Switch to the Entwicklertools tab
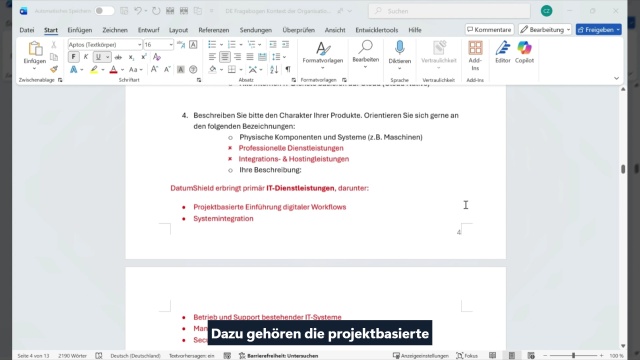The width and height of the screenshot is (640, 360). (376, 30)
